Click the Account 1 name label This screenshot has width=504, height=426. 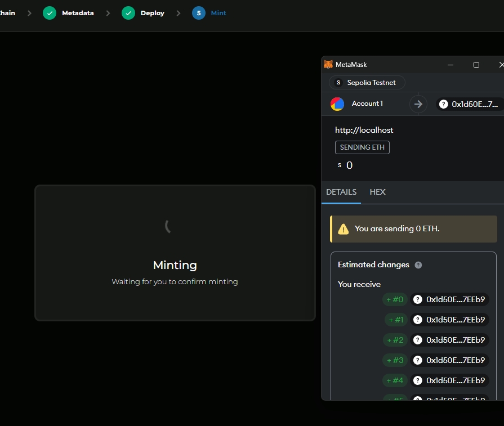click(367, 104)
